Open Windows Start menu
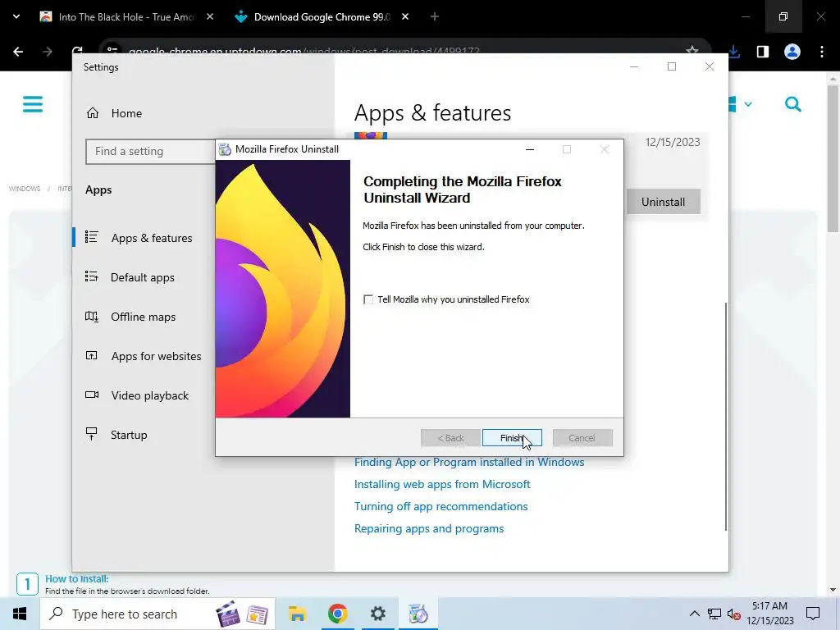 20,614
